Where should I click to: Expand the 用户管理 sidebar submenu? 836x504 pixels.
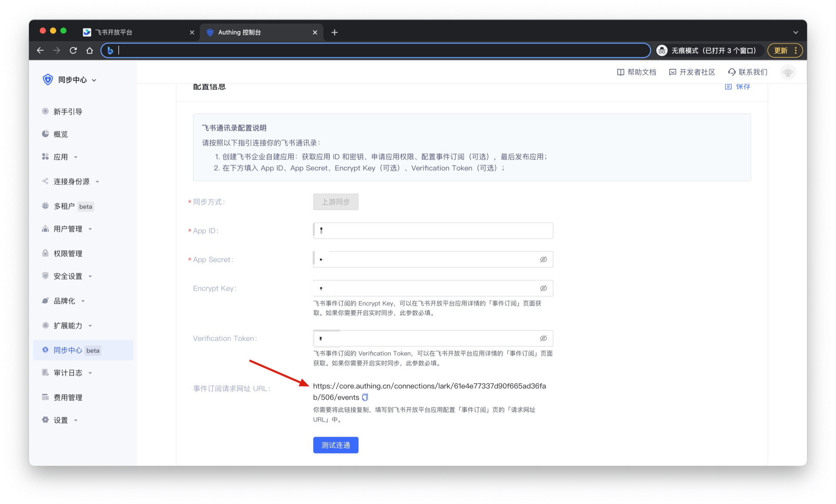(x=90, y=229)
